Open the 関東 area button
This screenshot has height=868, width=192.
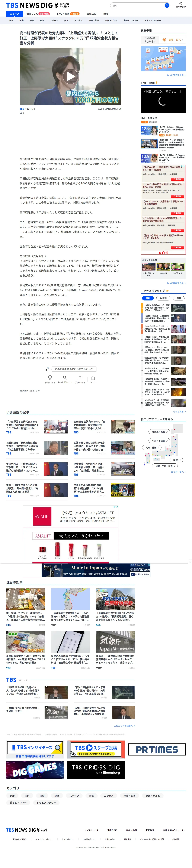(x=177, y=460)
